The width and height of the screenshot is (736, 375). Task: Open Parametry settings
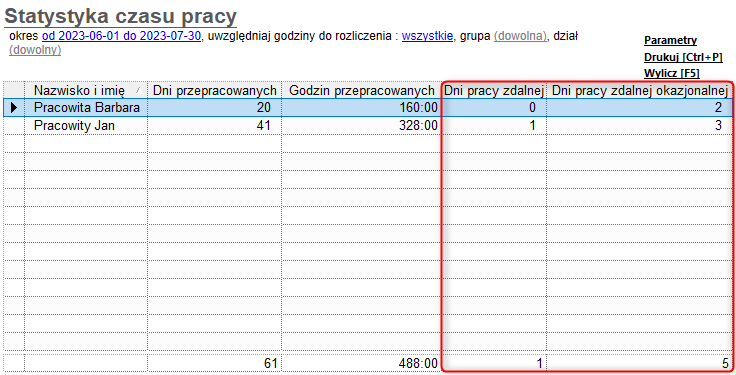point(670,40)
